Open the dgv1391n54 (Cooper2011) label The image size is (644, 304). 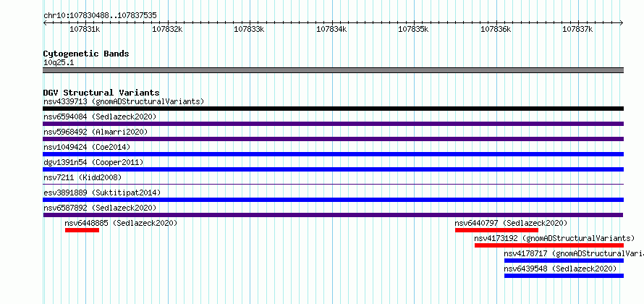pos(93,162)
